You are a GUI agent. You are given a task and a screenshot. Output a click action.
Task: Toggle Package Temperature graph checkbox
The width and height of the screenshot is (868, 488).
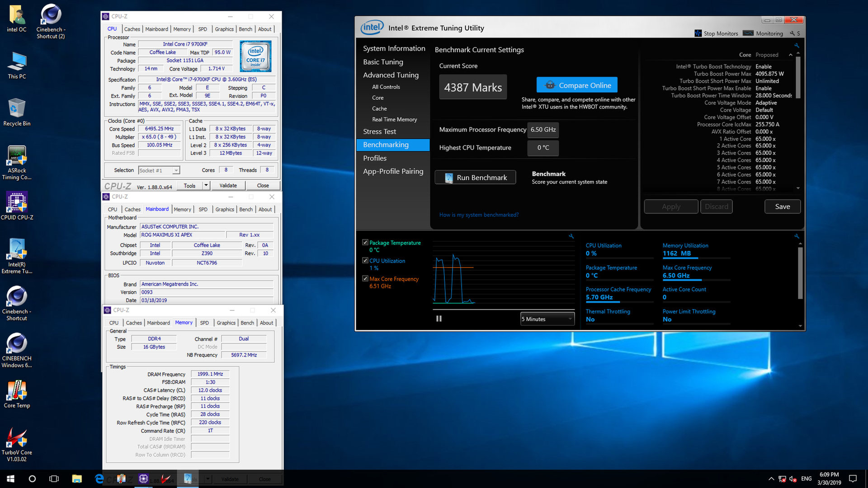[365, 243]
